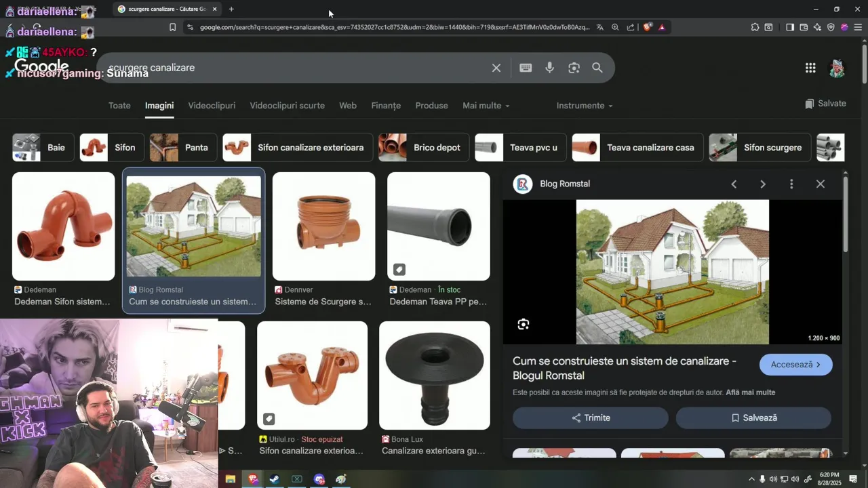Click the large house preview image
This screenshot has width=868, height=488.
point(673,272)
